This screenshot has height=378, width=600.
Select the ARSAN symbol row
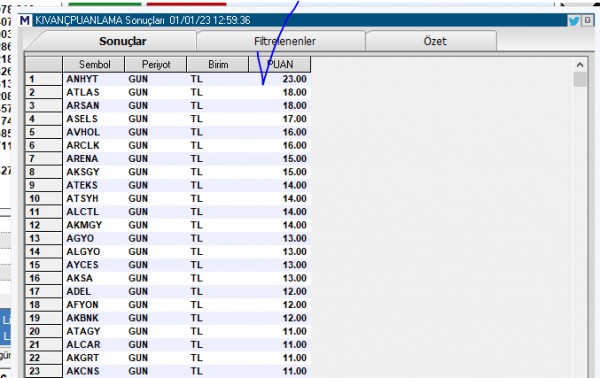pyautogui.click(x=168, y=106)
